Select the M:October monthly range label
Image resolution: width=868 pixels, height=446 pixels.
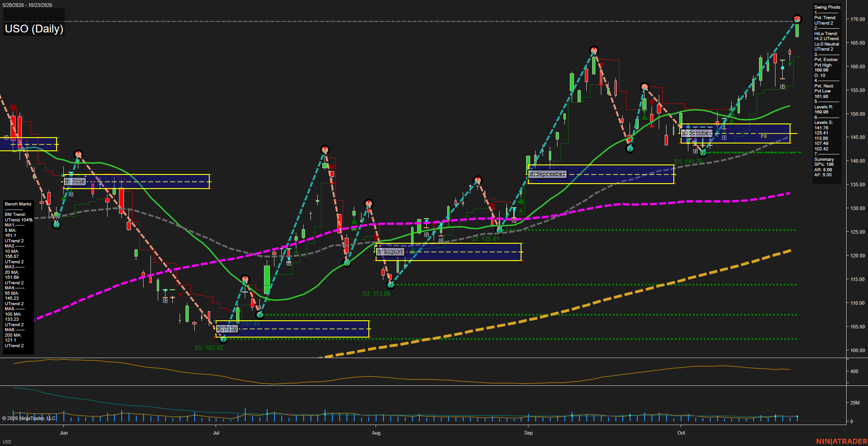(697, 133)
